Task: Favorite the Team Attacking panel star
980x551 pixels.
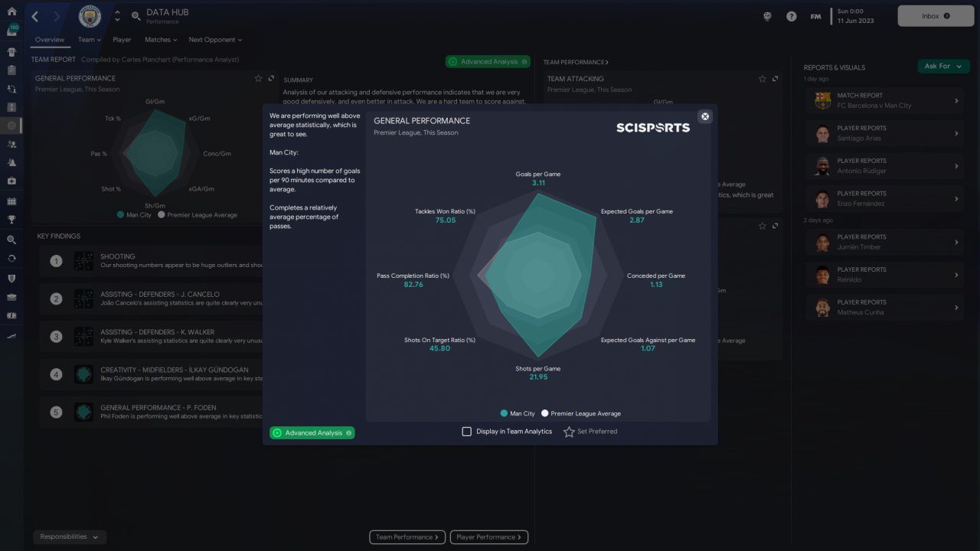Action: pyautogui.click(x=763, y=79)
